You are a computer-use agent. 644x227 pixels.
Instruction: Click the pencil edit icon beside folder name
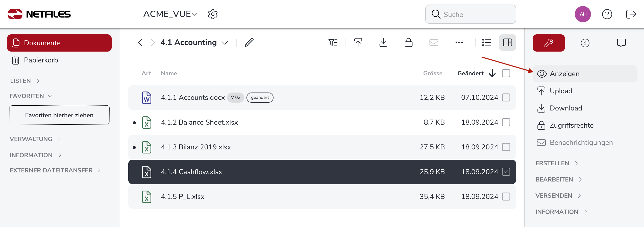(249, 42)
